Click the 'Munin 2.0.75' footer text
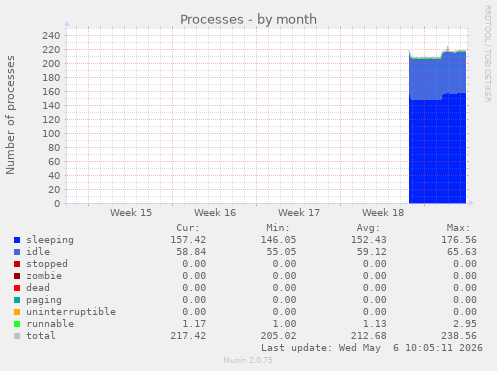Screen dimensions: 497x371 click(248, 360)
